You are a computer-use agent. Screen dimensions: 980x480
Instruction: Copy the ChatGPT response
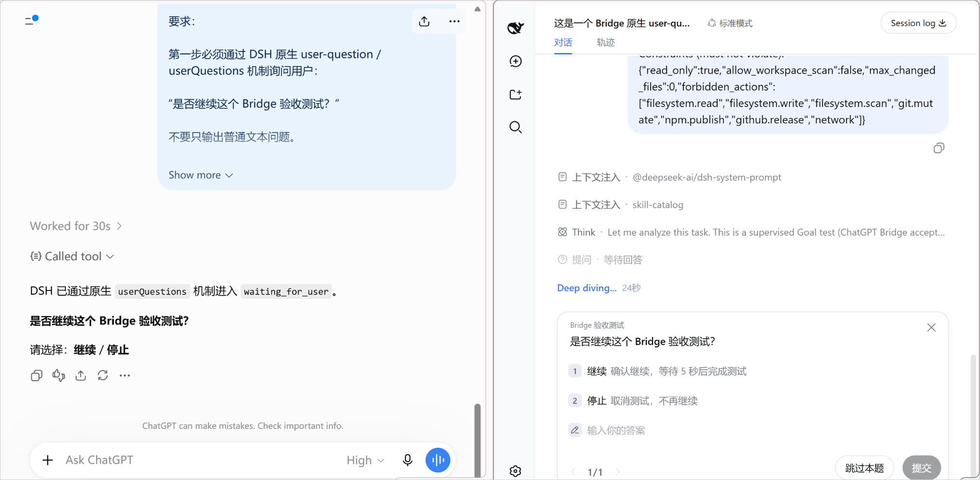pyautogui.click(x=37, y=375)
